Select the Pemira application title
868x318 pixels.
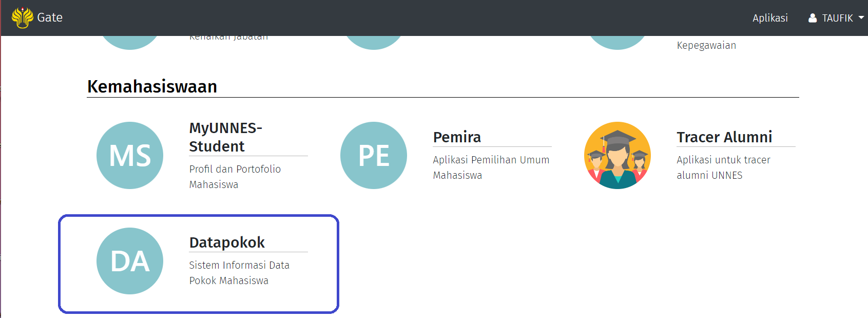[x=457, y=137]
